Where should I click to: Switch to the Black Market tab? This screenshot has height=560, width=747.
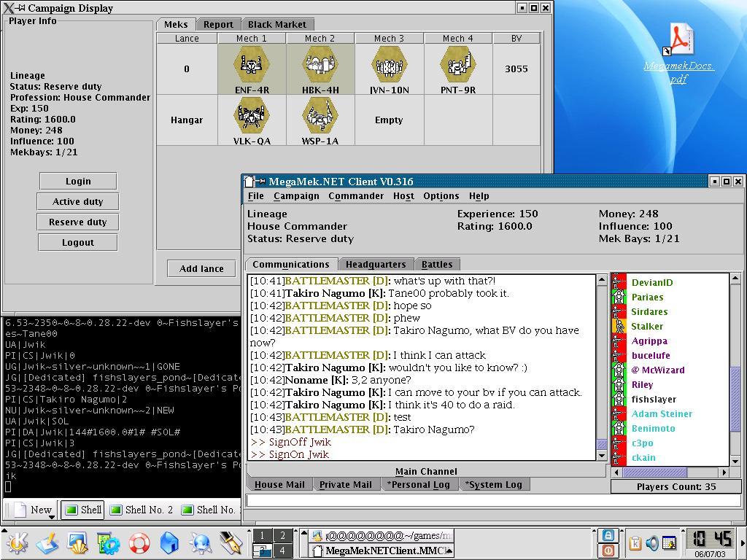[x=277, y=24]
